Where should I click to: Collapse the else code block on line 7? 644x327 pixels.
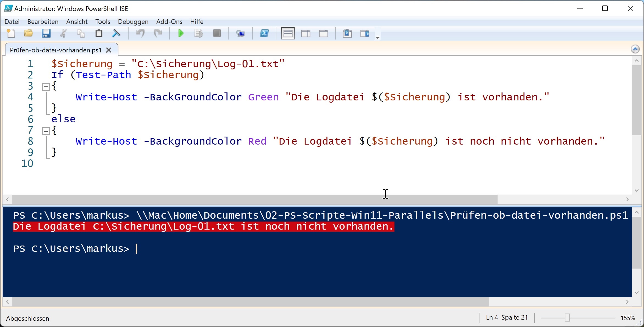(46, 131)
